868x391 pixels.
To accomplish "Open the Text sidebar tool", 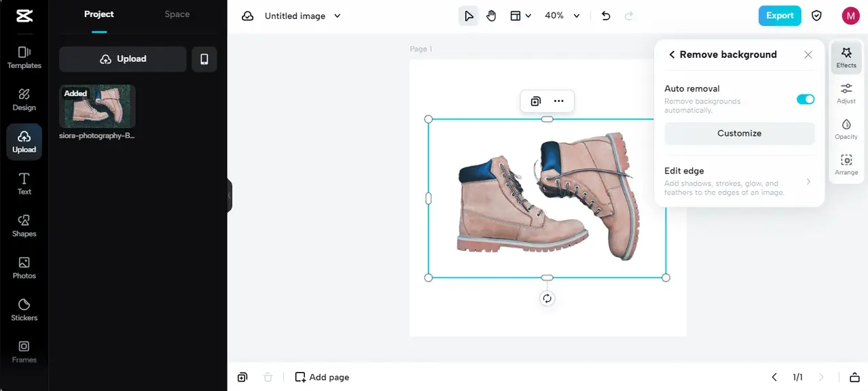I will point(24,184).
